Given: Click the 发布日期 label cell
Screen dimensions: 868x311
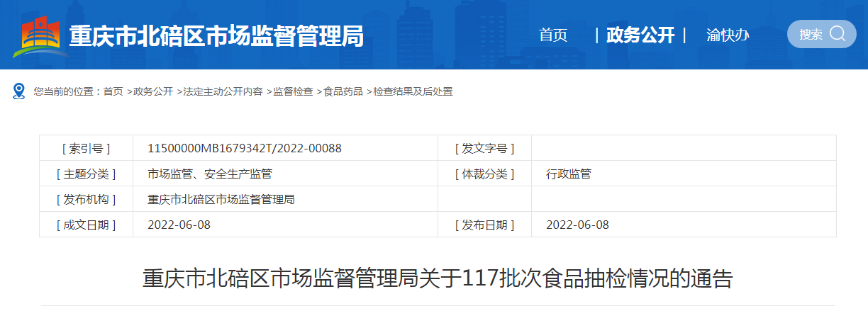Looking at the screenshot, I should pyautogui.click(x=484, y=225).
